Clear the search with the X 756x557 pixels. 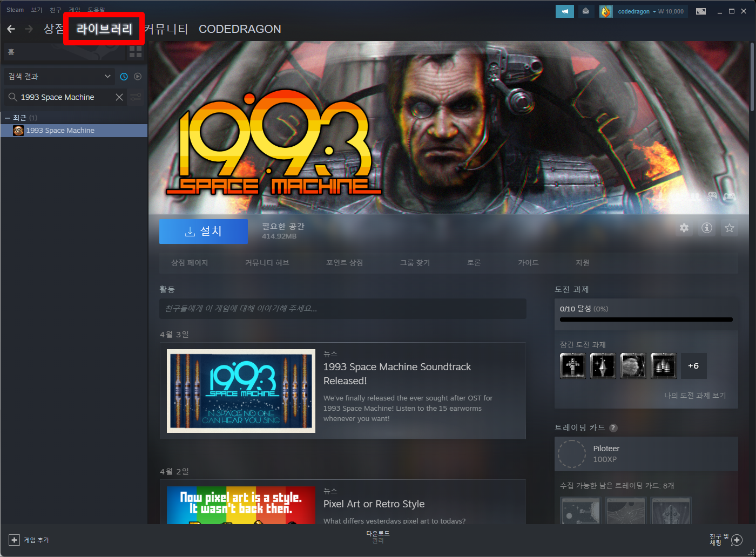point(119,97)
